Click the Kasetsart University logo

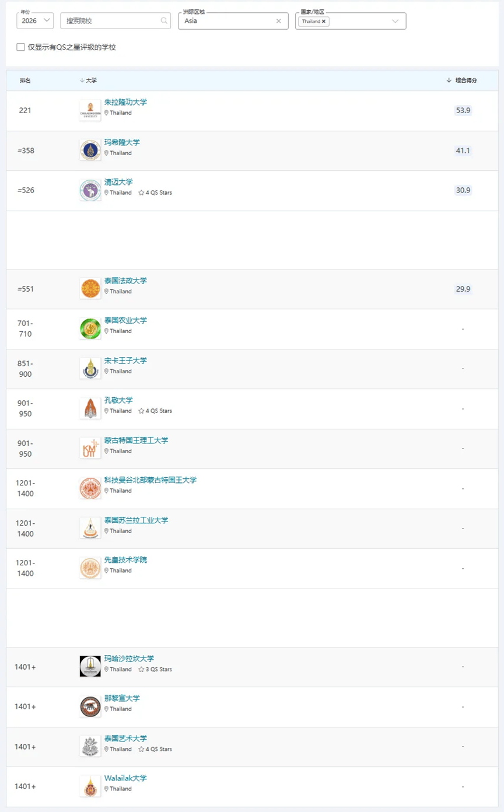click(x=90, y=328)
